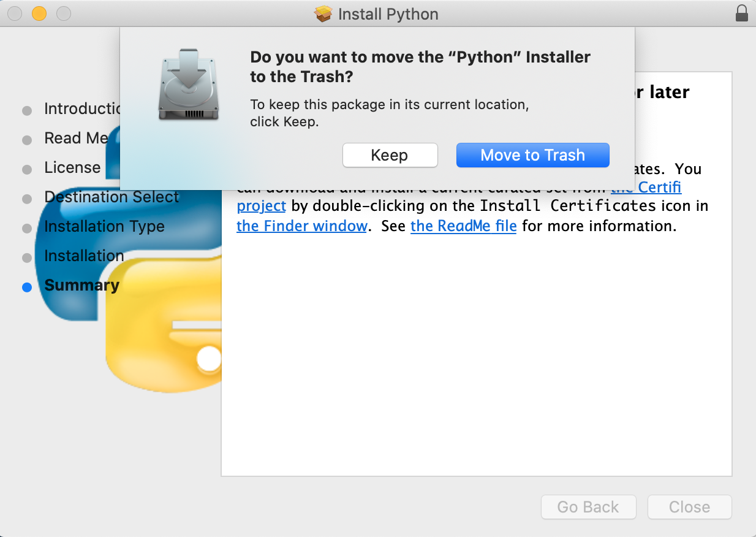Click the Move to Trash button
Screen dimensions: 756x537
point(532,155)
